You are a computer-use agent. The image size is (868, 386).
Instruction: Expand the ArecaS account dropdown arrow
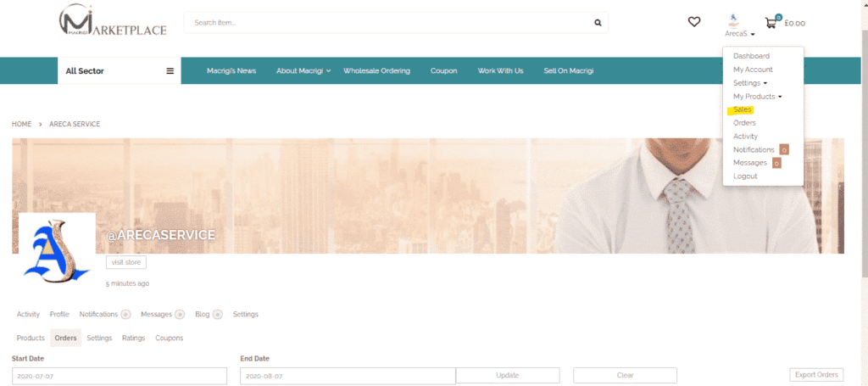[753, 35]
